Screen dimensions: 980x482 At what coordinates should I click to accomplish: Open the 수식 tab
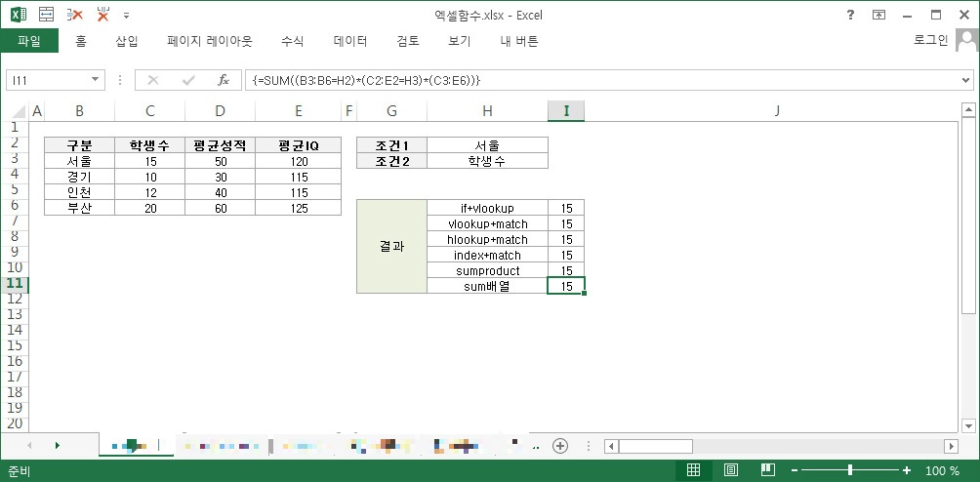point(293,41)
